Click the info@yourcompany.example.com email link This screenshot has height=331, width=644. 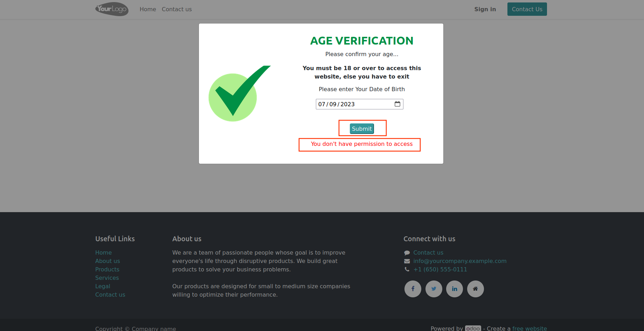[x=460, y=261]
